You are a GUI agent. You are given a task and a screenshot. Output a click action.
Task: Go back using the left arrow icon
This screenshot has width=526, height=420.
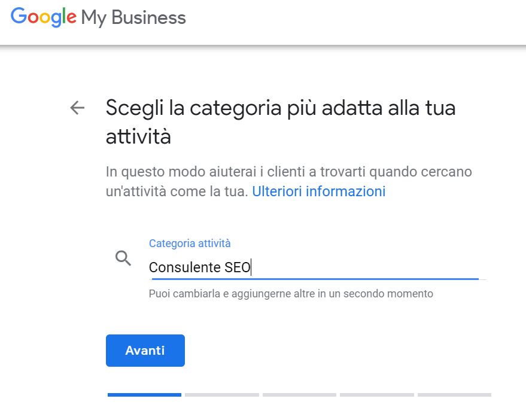coord(77,108)
